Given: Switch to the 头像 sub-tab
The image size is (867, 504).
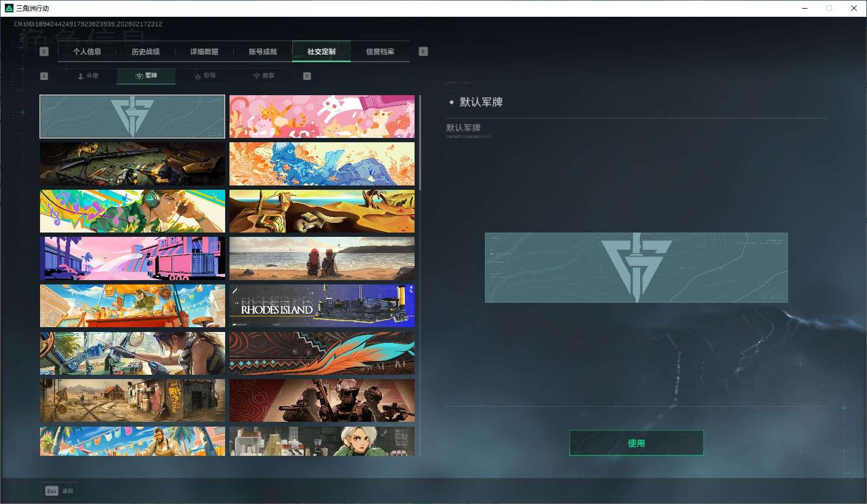Looking at the screenshot, I should point(88,76).
